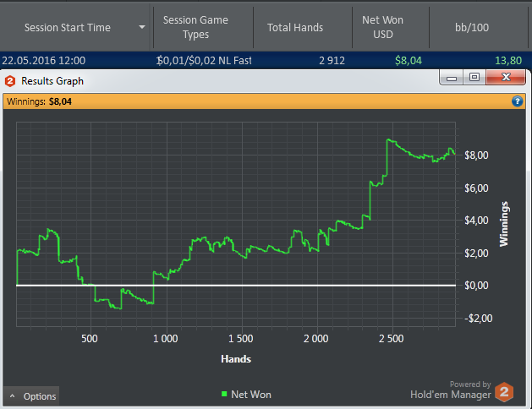The width and height of the screenshot is (532, 409).
Task: Click the Results Graph title text
Action: (52, 81)
